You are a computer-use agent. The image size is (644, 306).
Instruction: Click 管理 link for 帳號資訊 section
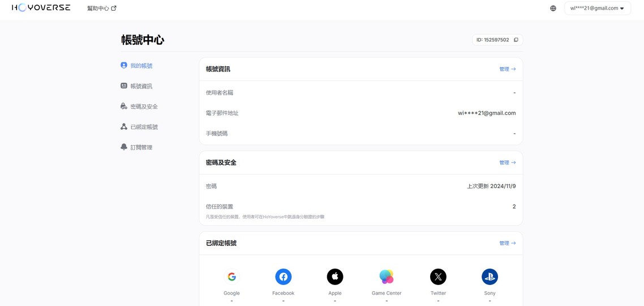click(508, 69)
